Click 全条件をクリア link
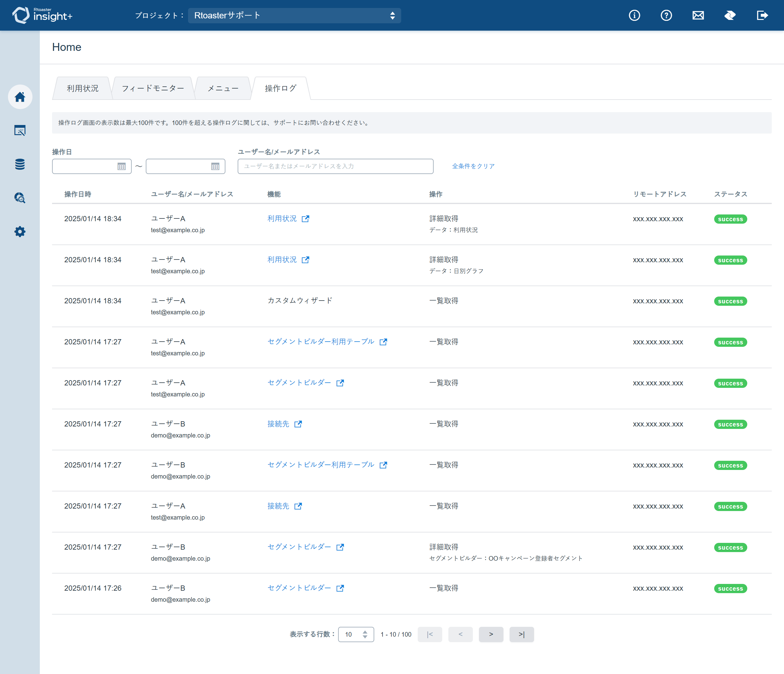784x674 pixels. pos(473,166)
